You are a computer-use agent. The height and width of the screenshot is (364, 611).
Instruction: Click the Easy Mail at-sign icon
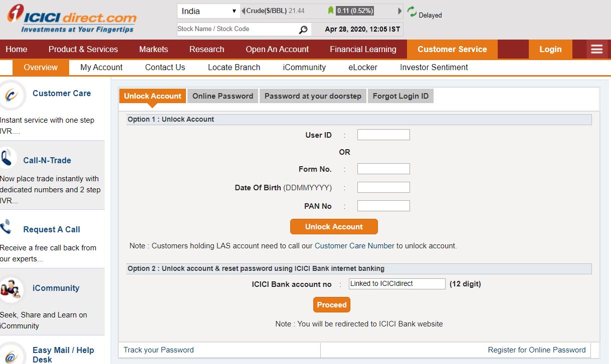coord(12,354)
